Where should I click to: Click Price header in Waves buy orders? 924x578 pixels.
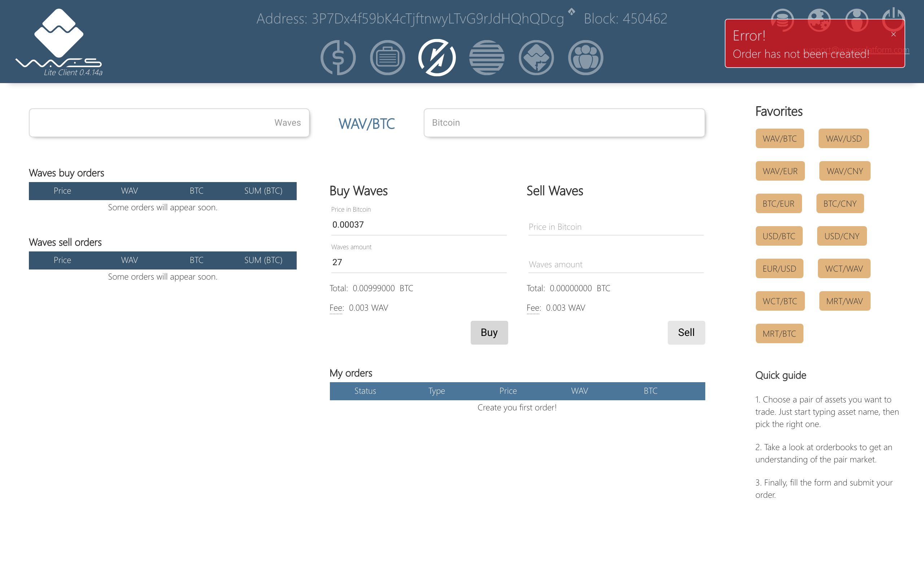coord(62,190)
